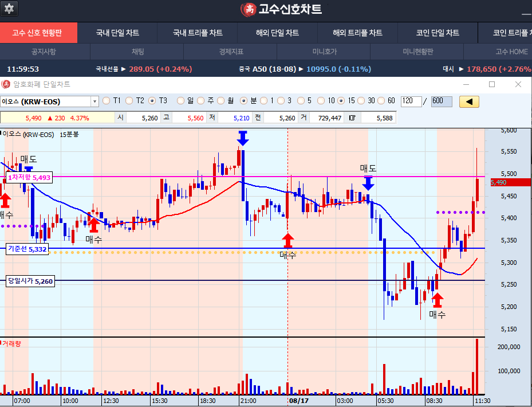The width and height of the screenshot is (532, 407).
Task: Select the 해외 트리플 차트 tab
Action: click(x=357, y=33)
